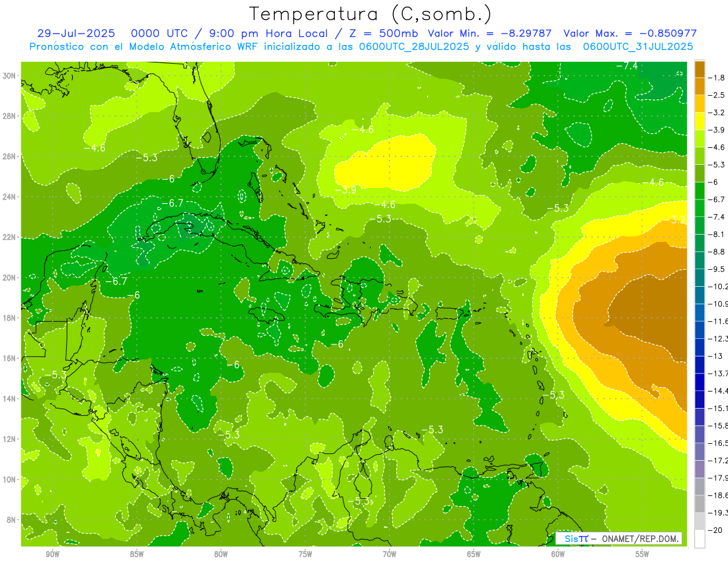Viewport: 728px width, 562px height.
Task: Click the 90W longitude axis label
Action: (52, 555)
